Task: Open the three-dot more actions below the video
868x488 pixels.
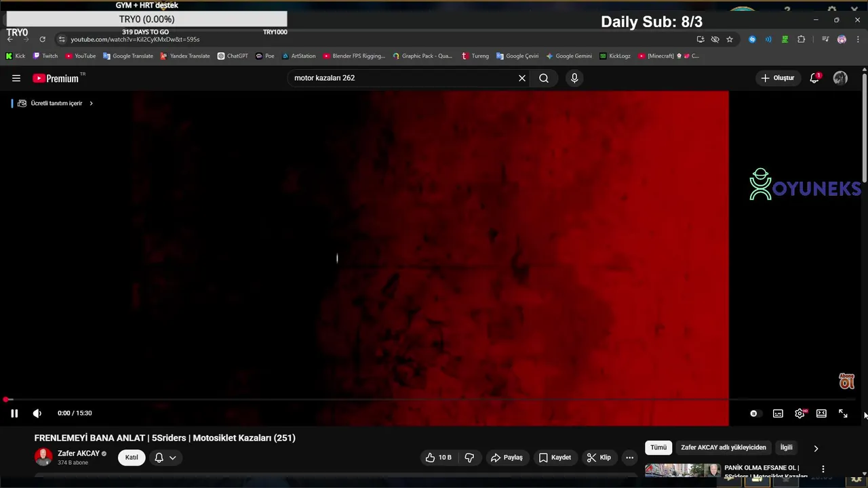Action: (629, 457)
